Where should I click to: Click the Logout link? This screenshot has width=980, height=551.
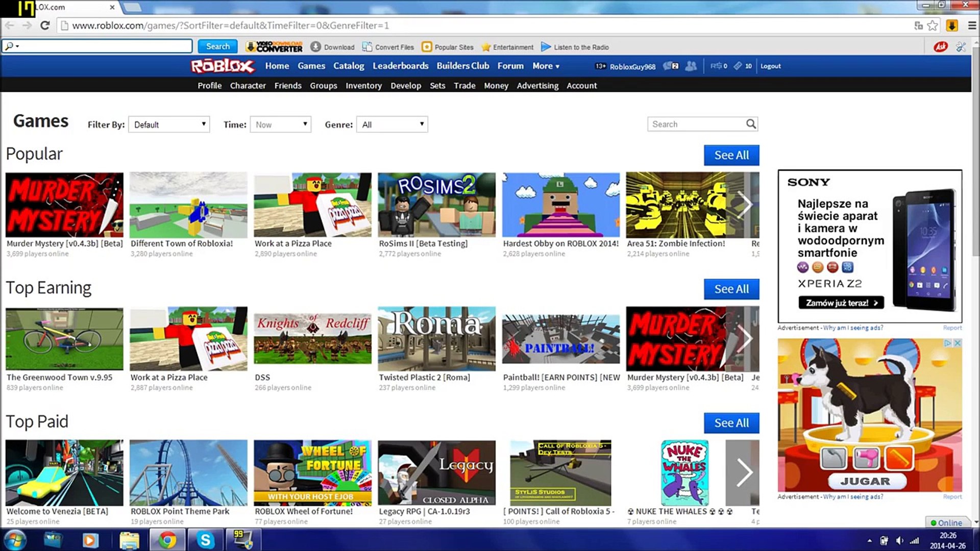point(770,66)
